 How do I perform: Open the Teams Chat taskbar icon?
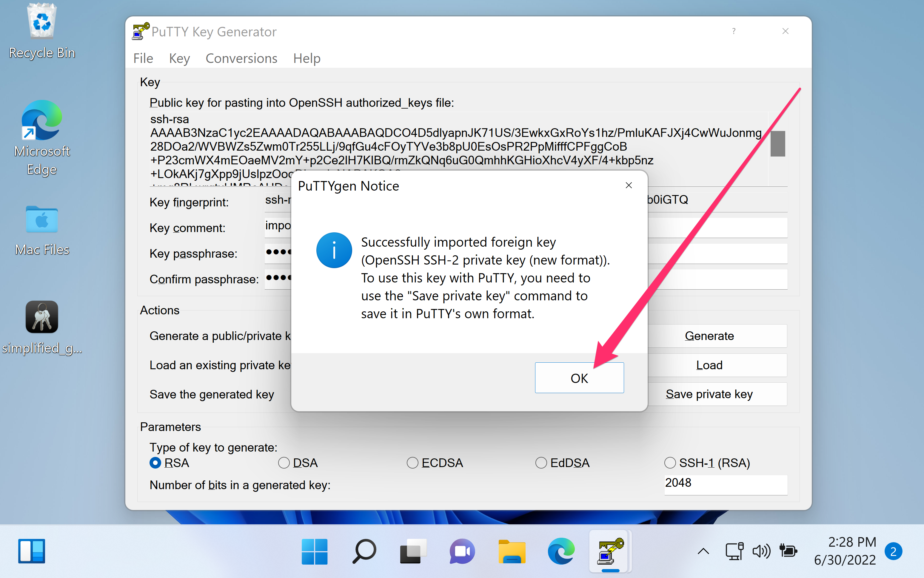point(462,551)
